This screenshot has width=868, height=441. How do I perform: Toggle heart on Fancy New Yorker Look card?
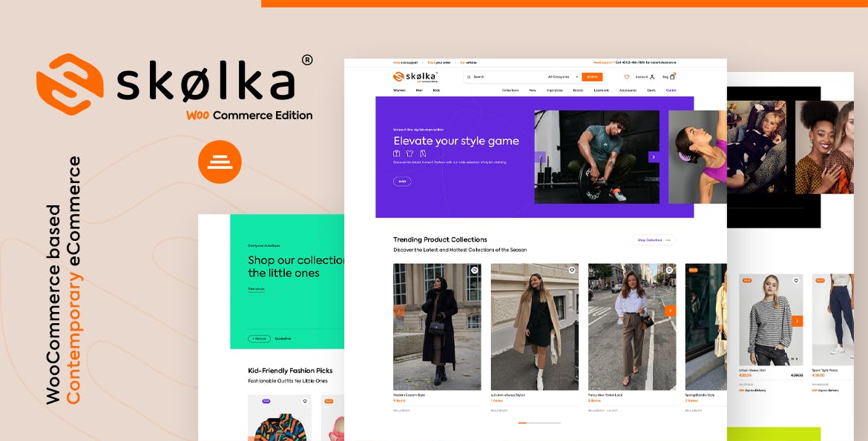pos(668,270)
